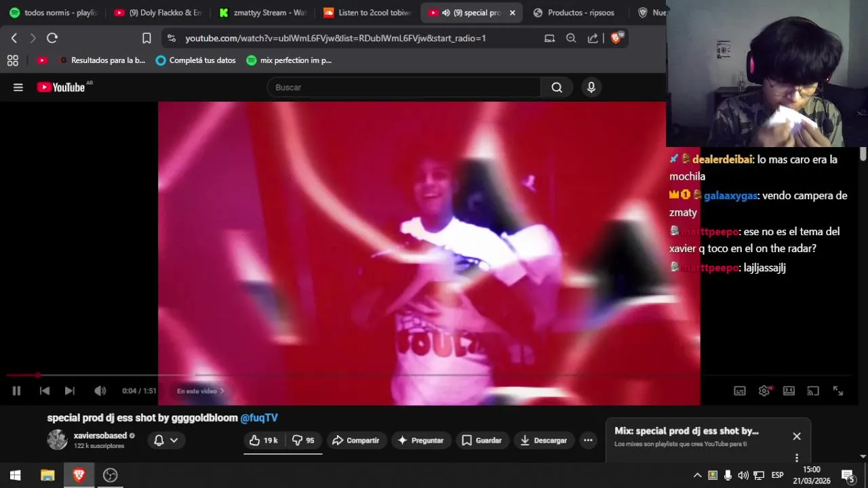This screenshot has width=868, height=488.
Task: Share the video via Compartir
Action: 356,441
